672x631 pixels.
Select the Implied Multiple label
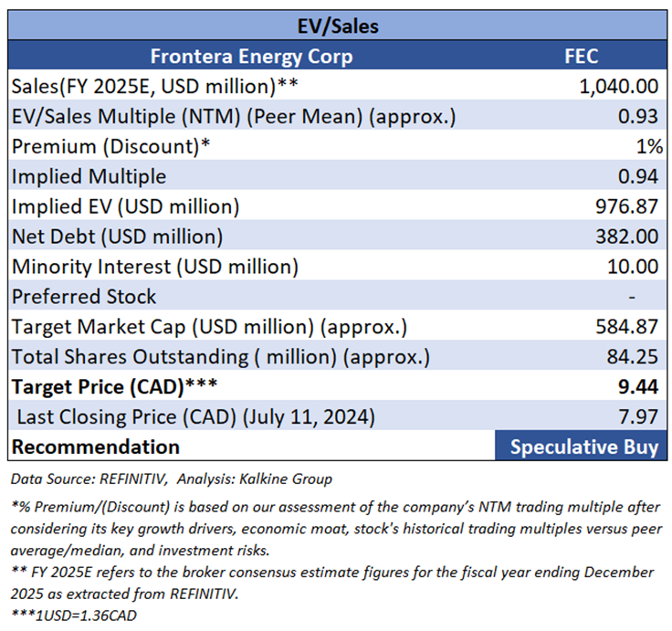[x=89, y=176]
